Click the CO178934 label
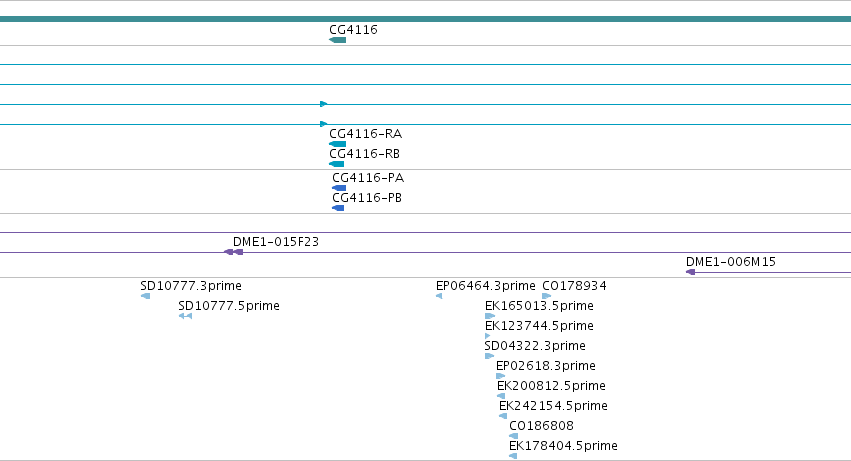The width and height of the screenshot is (851, 461). (574, 286)
